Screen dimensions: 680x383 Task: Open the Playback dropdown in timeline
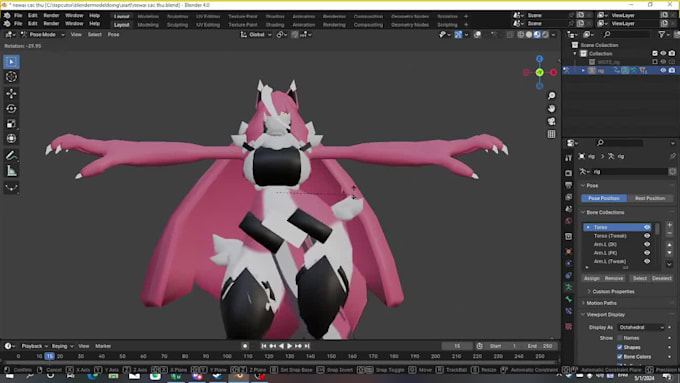(35, 346)
